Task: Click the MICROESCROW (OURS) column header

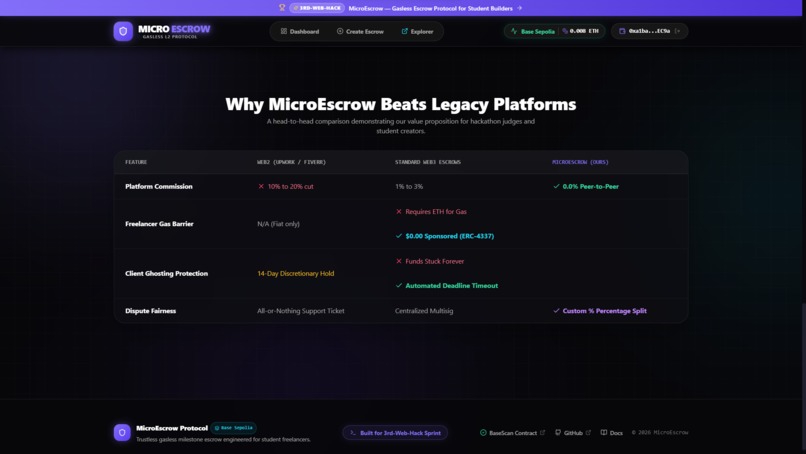Action: tap(580, 162)
